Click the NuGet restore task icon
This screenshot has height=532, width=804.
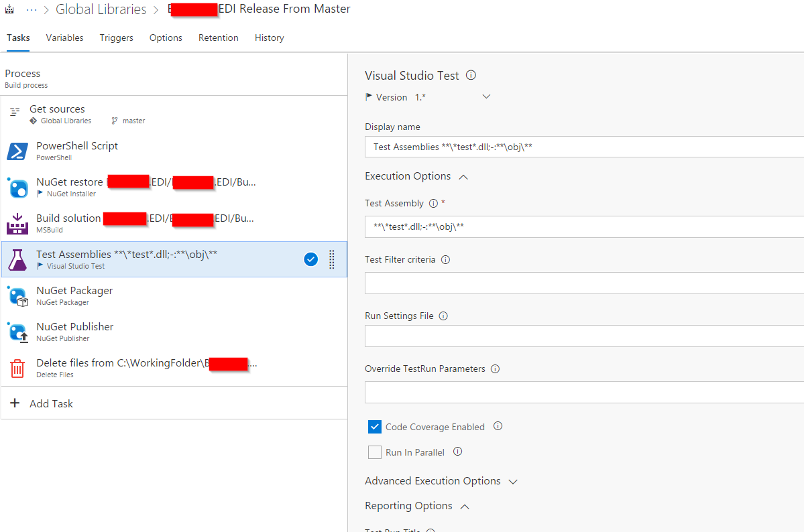17,188
